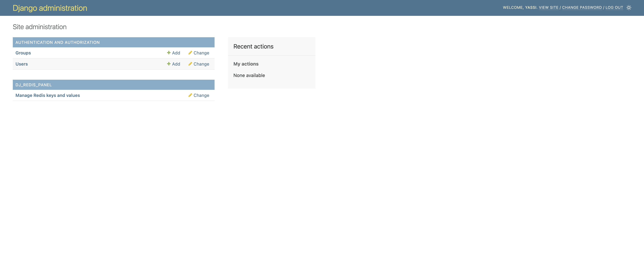The width and height of the screenshot is (644, 274).
Task: Log out of the admin
Action: [x=614, y=8]
